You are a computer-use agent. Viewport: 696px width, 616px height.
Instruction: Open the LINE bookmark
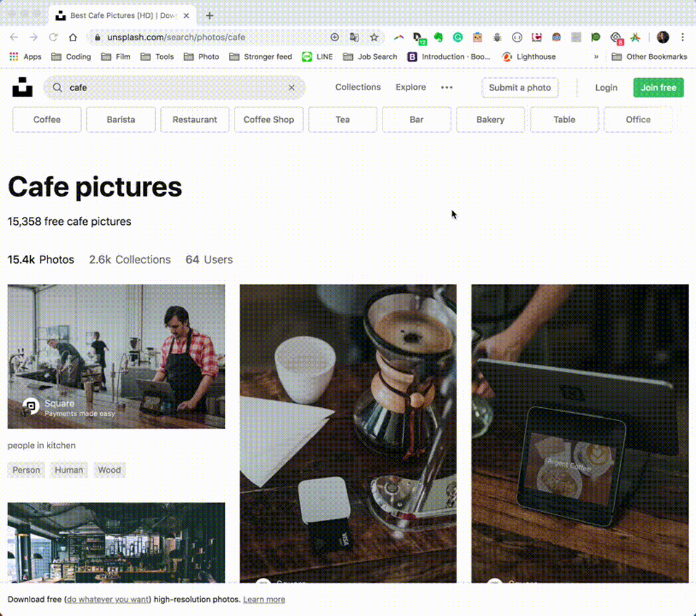317,57
